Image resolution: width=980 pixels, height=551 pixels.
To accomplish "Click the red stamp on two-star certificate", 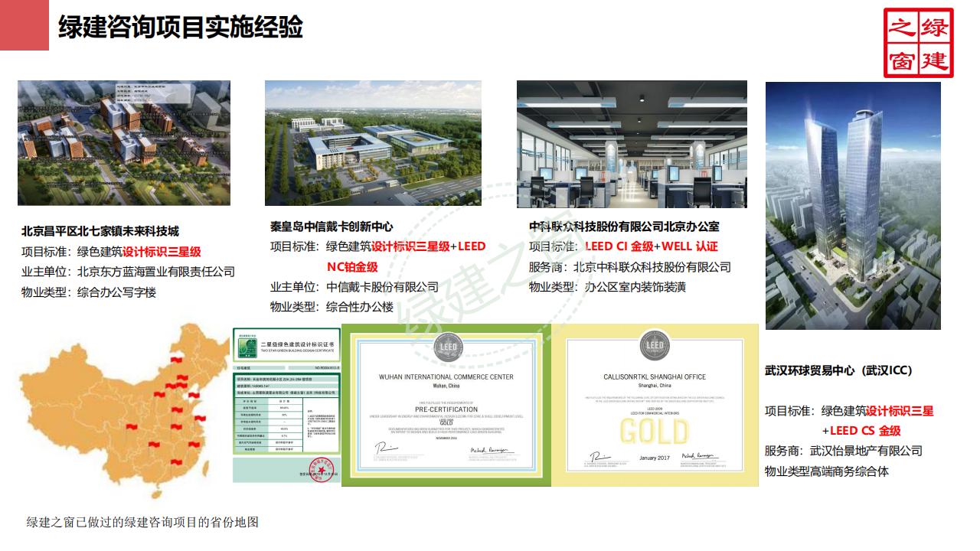I will point(322,470).
